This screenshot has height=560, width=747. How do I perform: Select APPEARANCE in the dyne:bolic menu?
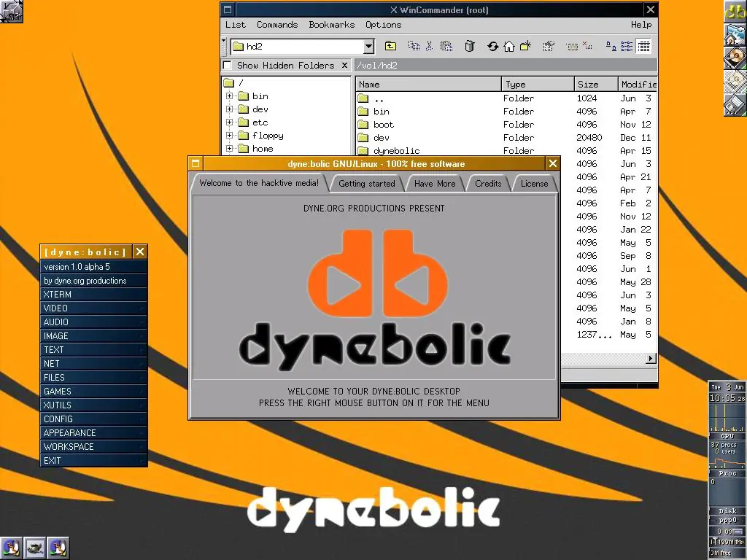[x=93, y=433]
